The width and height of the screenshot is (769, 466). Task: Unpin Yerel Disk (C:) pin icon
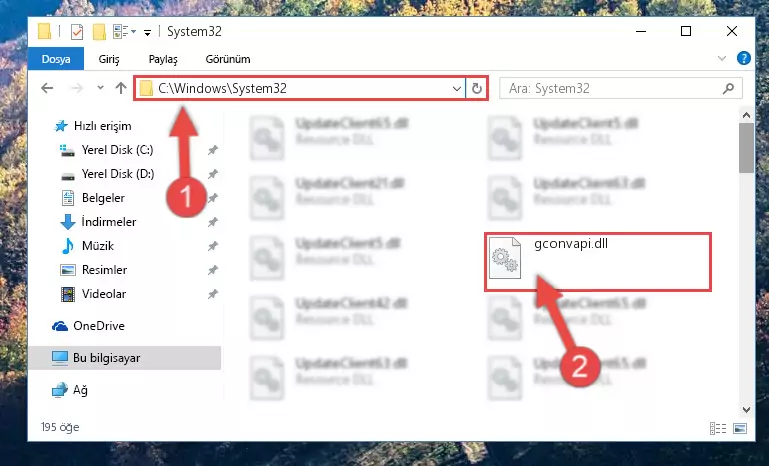[x=212, y=150]
